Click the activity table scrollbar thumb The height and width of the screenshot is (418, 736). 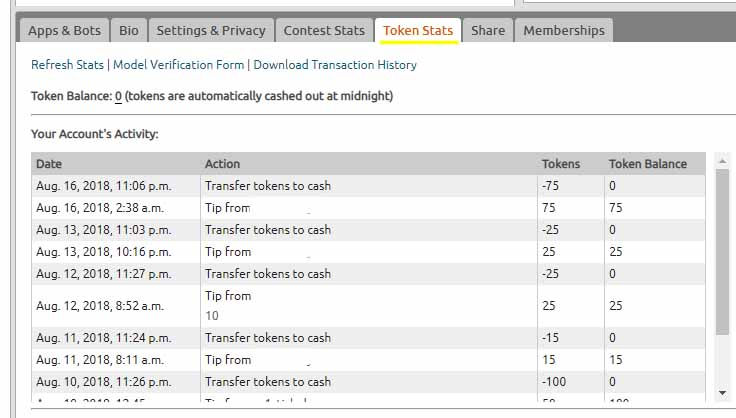[722, 252]
